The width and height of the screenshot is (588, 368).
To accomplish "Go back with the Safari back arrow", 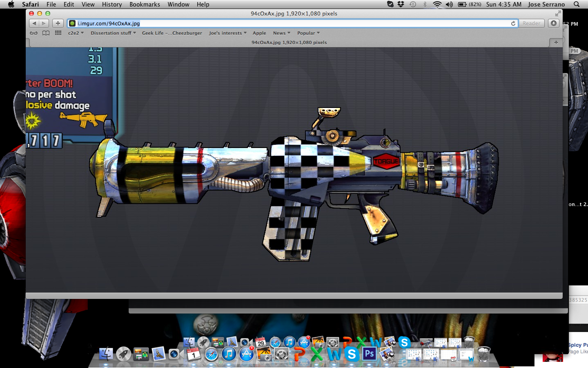I will [34, 23].
